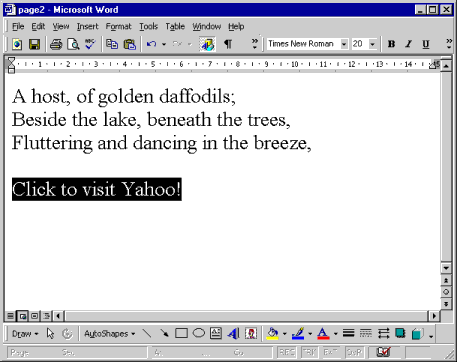Open the Font Color dropdown arrow
The height and width of the screenshot is (362, 457).
tap(335, 334)
